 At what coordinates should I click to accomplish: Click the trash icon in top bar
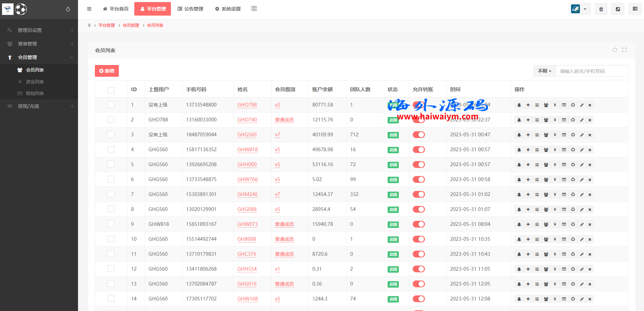coord(601,9)
